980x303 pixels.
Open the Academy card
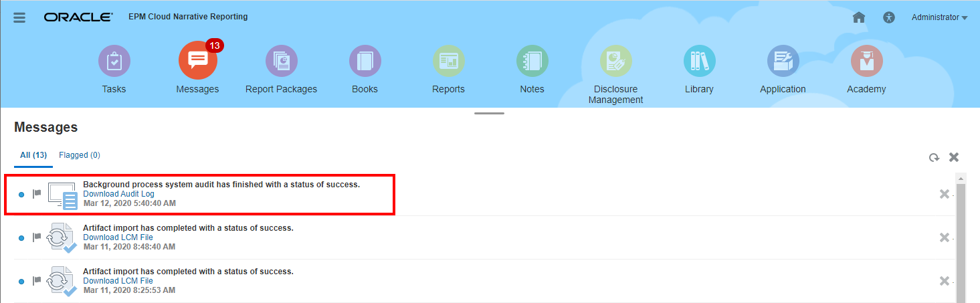point(866,69)
